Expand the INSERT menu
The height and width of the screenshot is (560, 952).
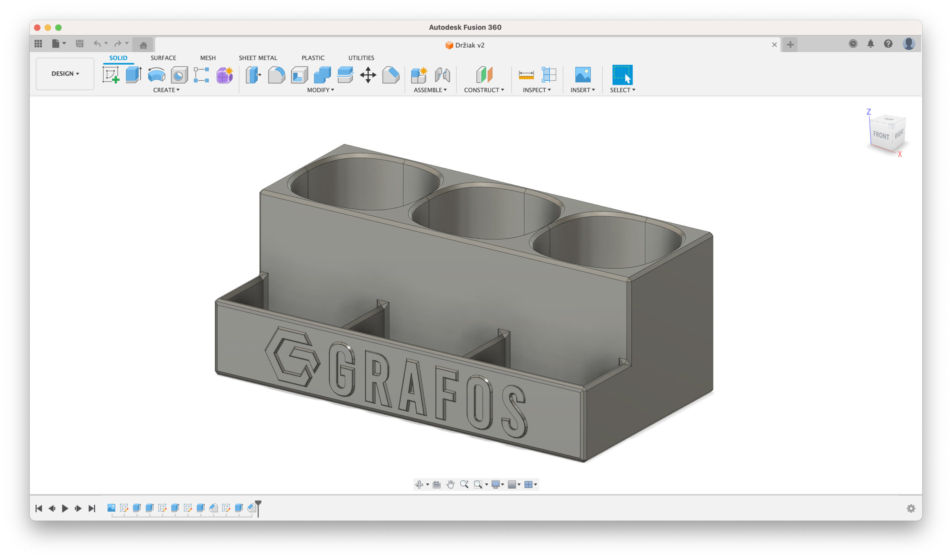click(x=582, y=90)
